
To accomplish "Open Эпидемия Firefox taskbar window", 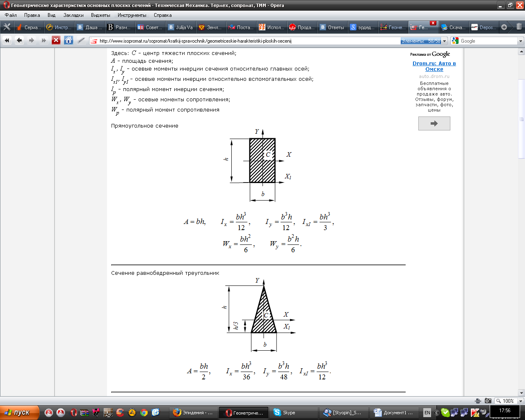I will click(x=193, y=413).
